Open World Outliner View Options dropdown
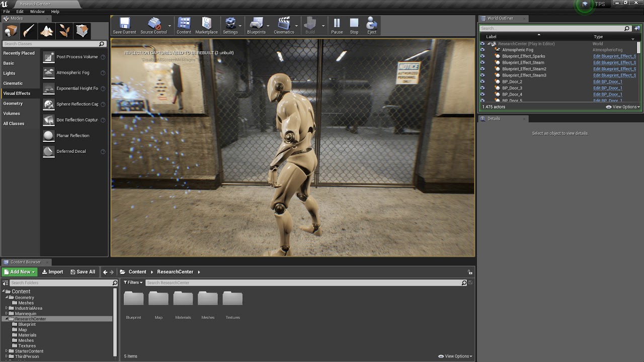This screenshot has width=644, height=362. [x=623, y=107]
